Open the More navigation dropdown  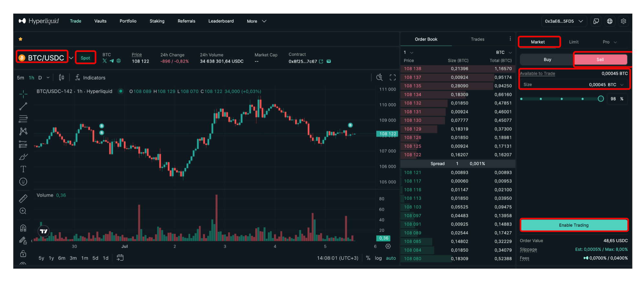256,21
